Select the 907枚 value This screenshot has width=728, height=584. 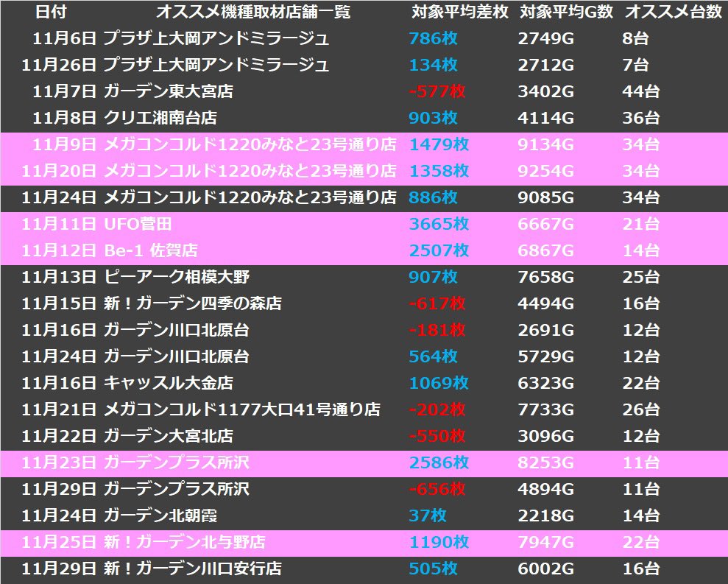pos(433,277)
